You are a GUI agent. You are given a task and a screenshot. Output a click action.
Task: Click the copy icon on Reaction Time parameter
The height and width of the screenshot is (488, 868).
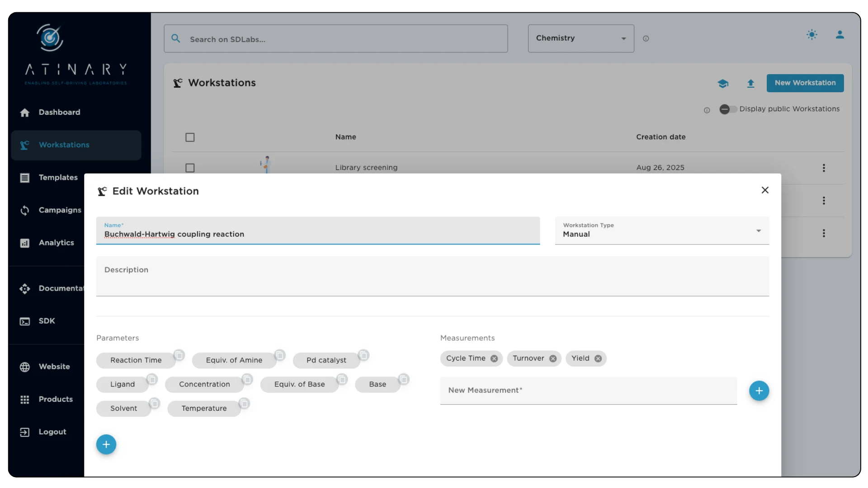click(179, 355)
